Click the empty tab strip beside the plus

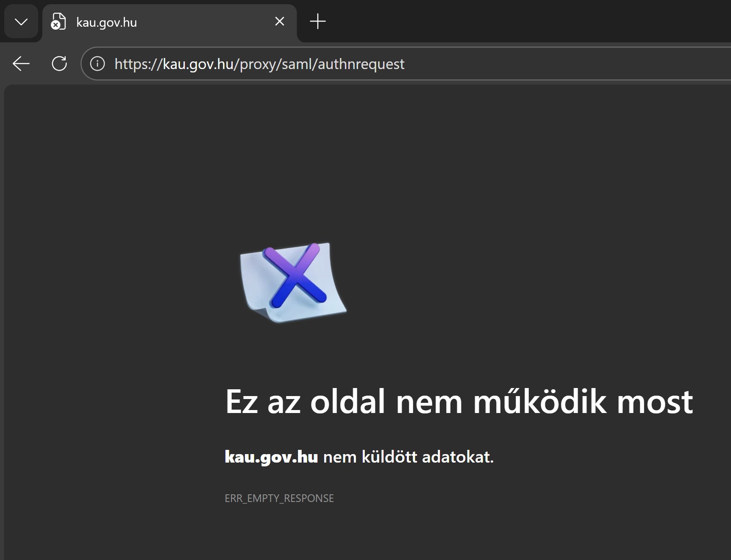pos(509,21)
